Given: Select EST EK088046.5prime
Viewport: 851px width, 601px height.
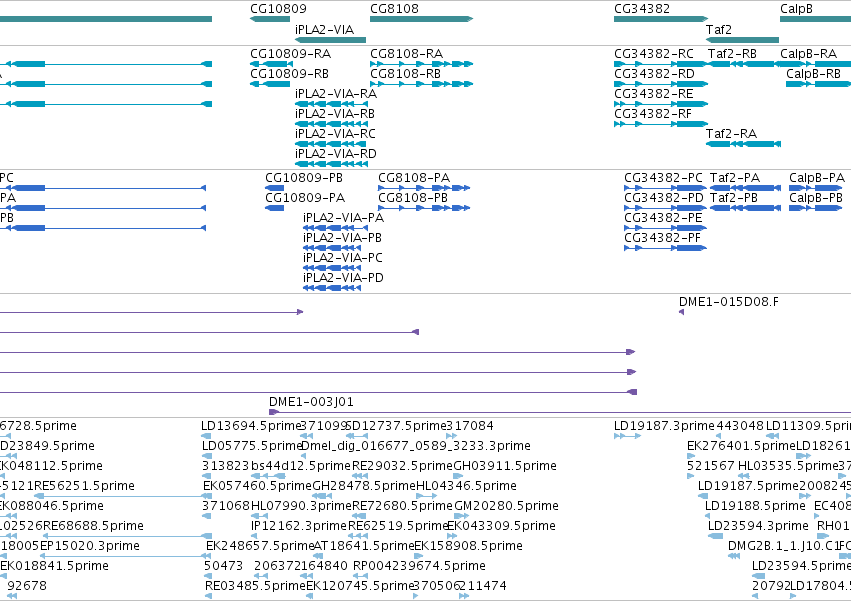Looking at the screenshot, I should [52, 505].
